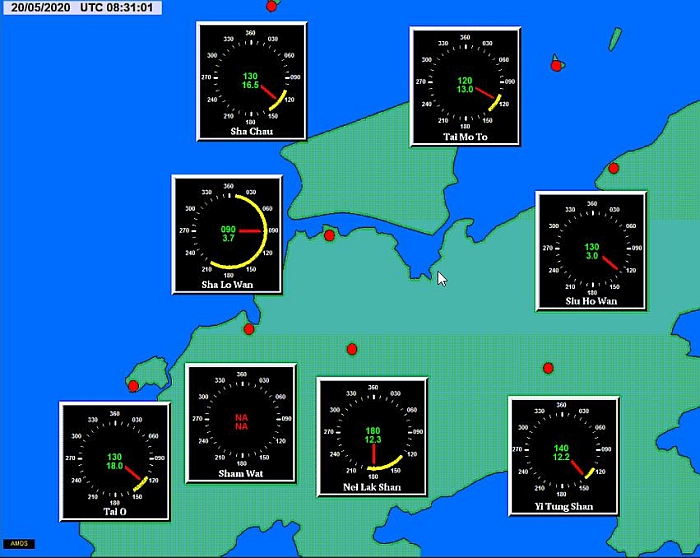Click the AMOS button in bottom corner
The height and width of the screenshot is (558, 700).
(19, 544)
